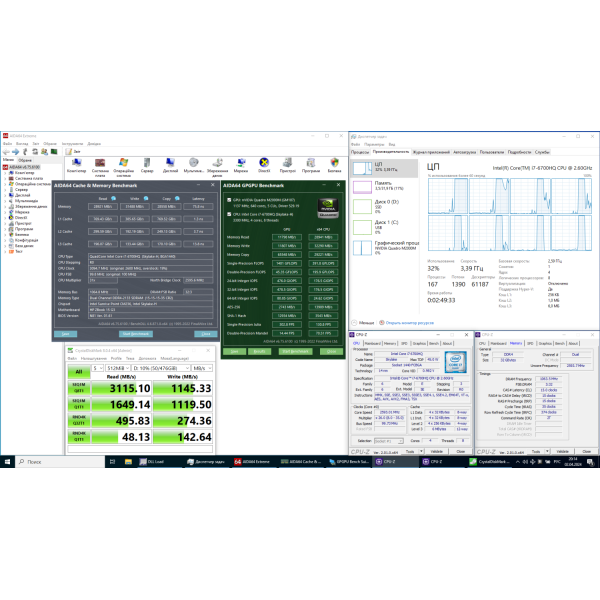Click the Copy info icon in Memory Benchmark

(177, 199)
